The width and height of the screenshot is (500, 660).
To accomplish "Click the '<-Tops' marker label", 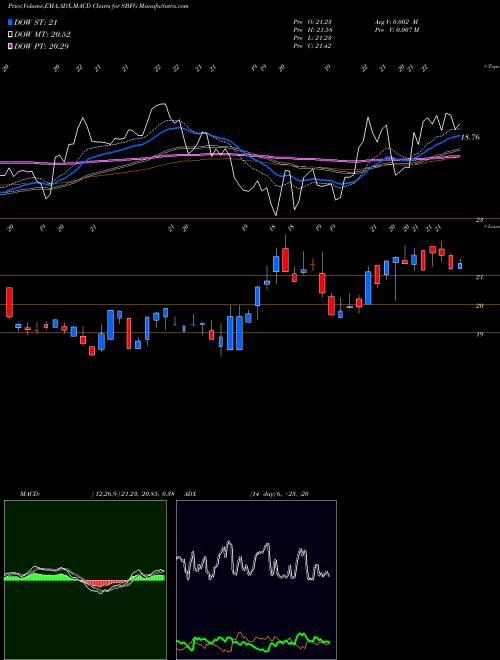I will coord(491,67).
